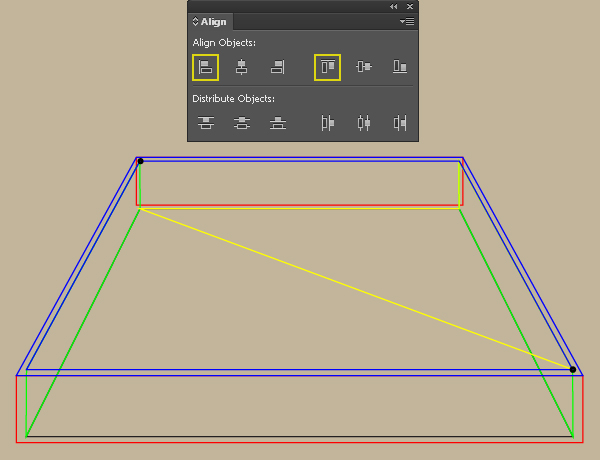This screenshot has width=600, height=460.
Task: Select the Align panel tab
Action: pyautogui.click(x=211, y=22)
